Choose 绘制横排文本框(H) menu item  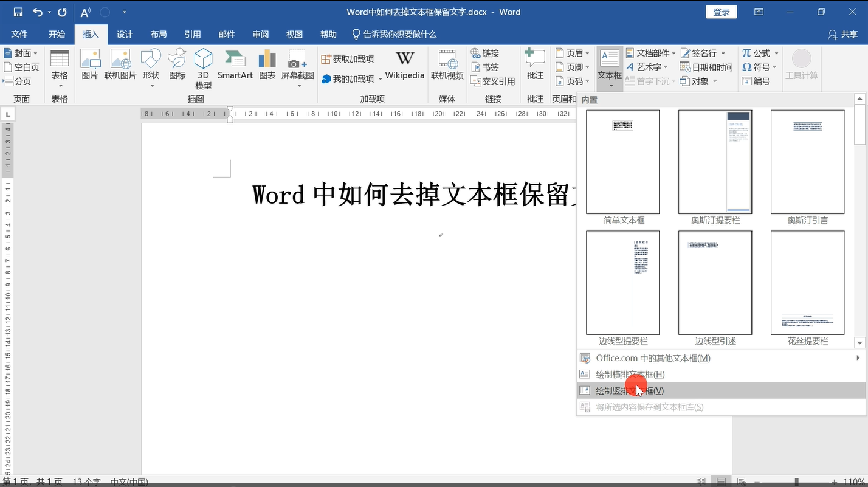[x=721, y=375]
